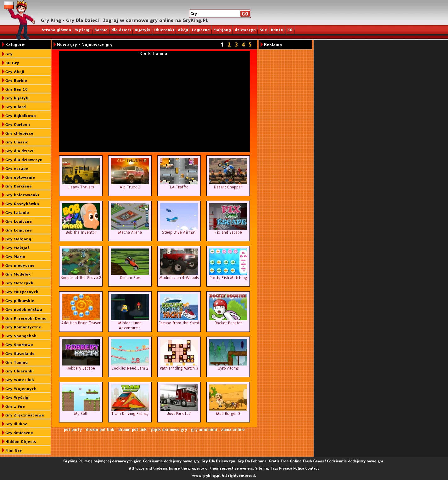The height and width of the screenshot is (480, 448).
Task: Open the Robbery Escape game thumbnail
Action: (x=81, y=352)
